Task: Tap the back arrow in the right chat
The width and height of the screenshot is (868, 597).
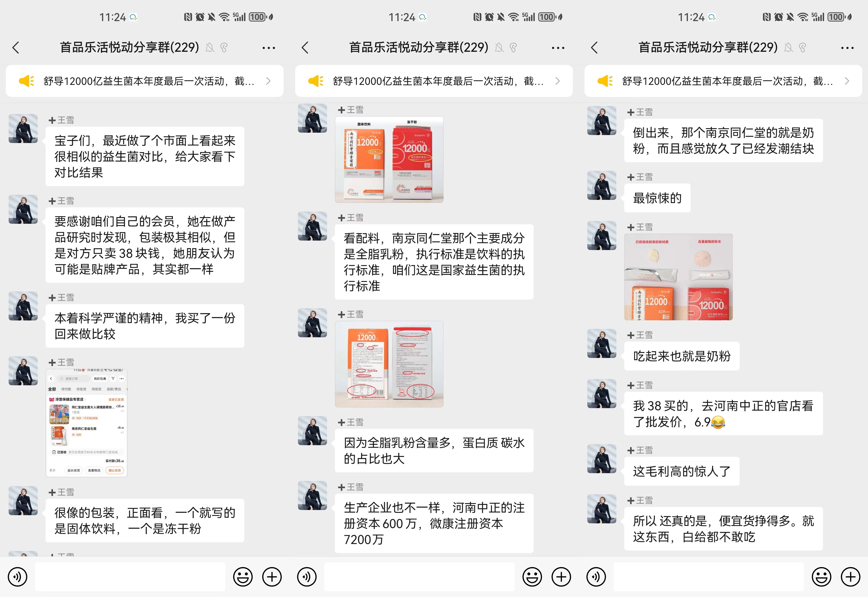Action: pos(594,48)
